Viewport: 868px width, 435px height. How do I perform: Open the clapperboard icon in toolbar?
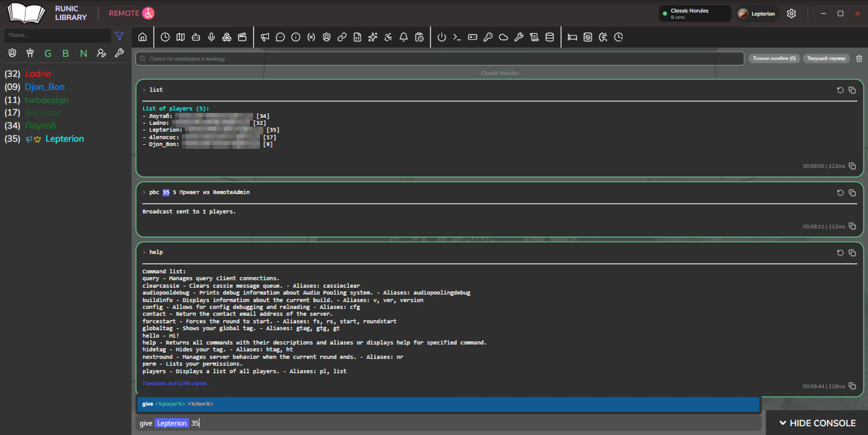tap(242, 37)
